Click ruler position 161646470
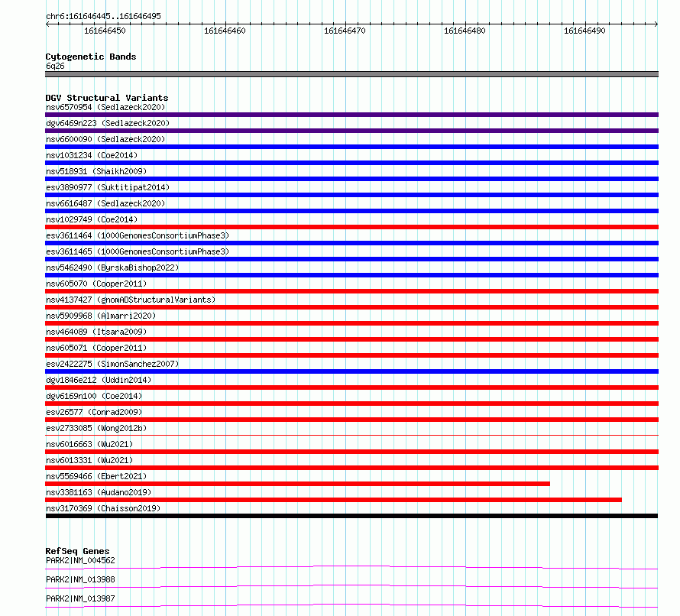Screen dimensions: 680x616 tap(345, 31)
